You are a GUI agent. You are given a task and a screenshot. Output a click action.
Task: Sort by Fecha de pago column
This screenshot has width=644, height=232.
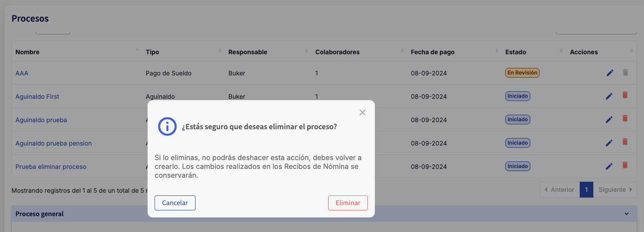[x=432, y=52]
